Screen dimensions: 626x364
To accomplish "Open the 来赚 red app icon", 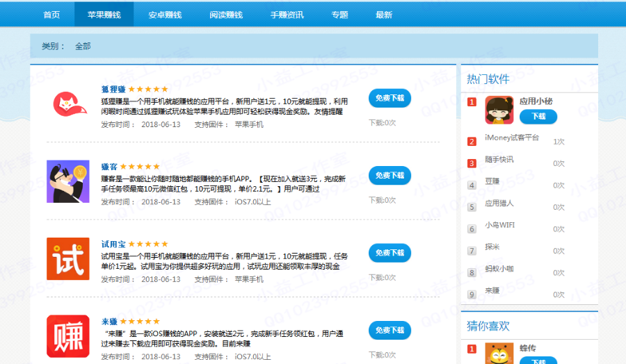I will [68, 336].
